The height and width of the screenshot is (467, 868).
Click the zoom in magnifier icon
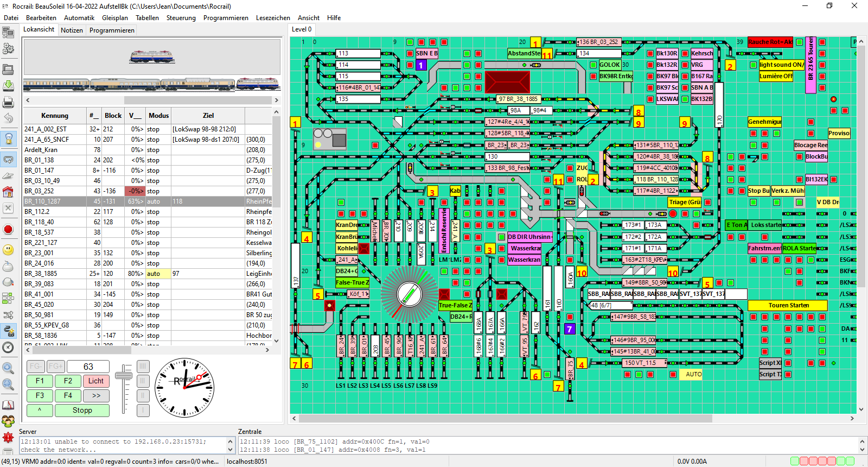click(x=8, y=368)
